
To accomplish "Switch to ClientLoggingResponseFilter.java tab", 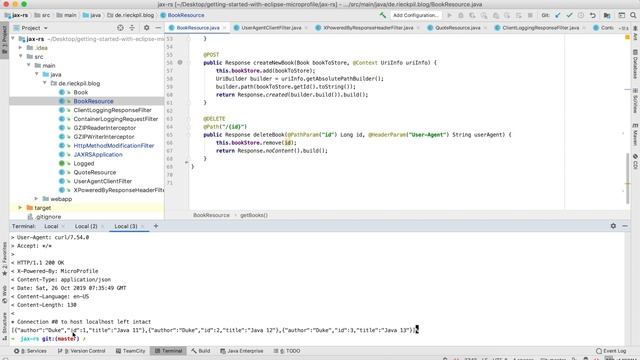I will pos(540,28).
